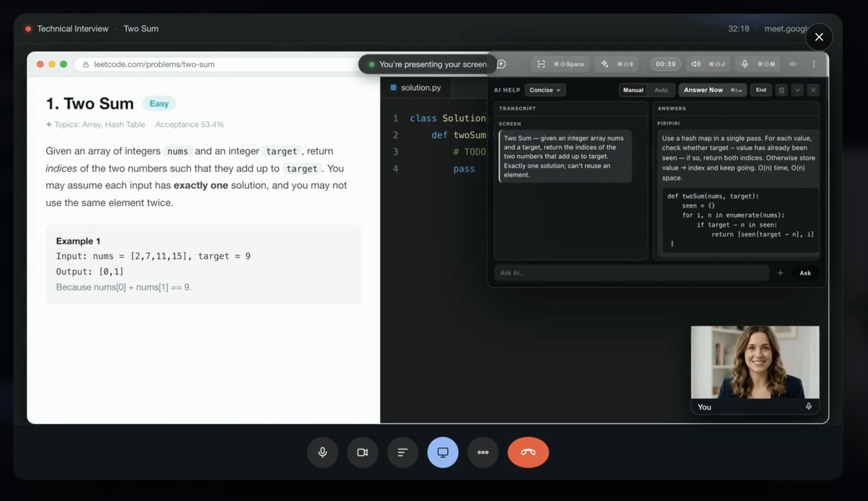This screenshot has width=868, height=501.
Task: Click the green browser window button
Action: (x=64, y=64)
